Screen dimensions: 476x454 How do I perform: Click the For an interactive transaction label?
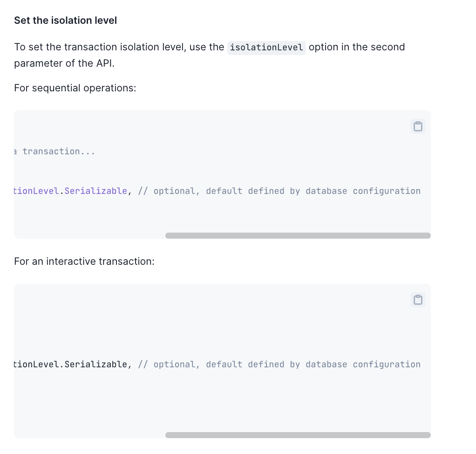point(84,261)
